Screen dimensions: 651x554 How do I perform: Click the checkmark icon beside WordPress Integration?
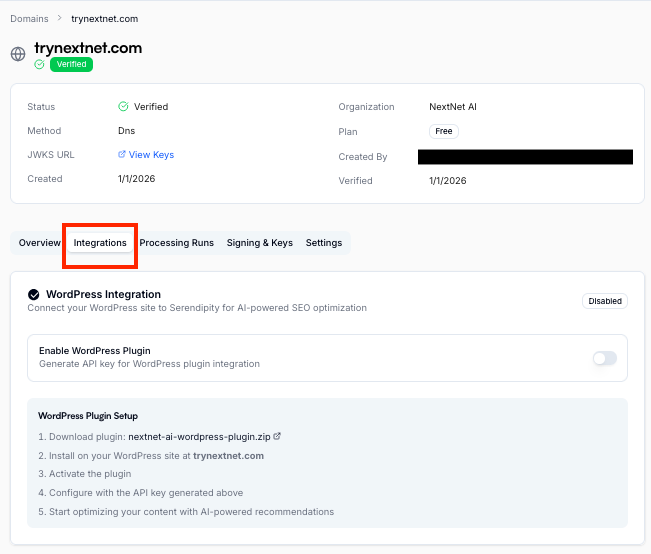pos(34,294)
